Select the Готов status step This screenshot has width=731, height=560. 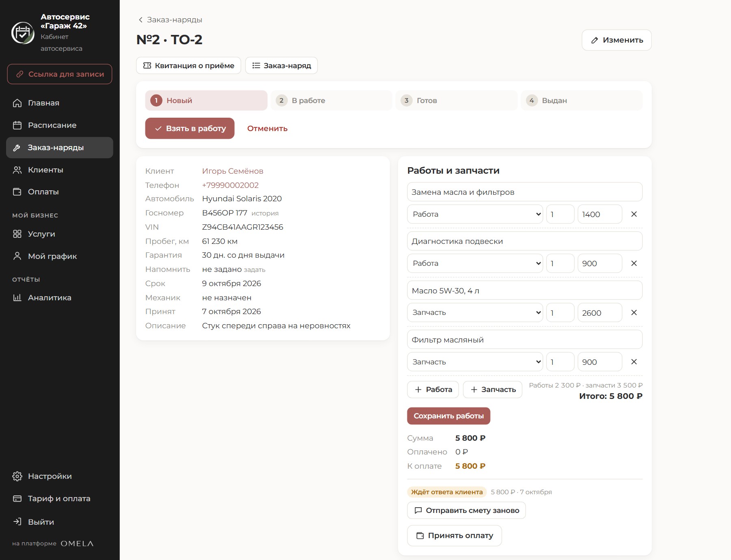point(456,101)
